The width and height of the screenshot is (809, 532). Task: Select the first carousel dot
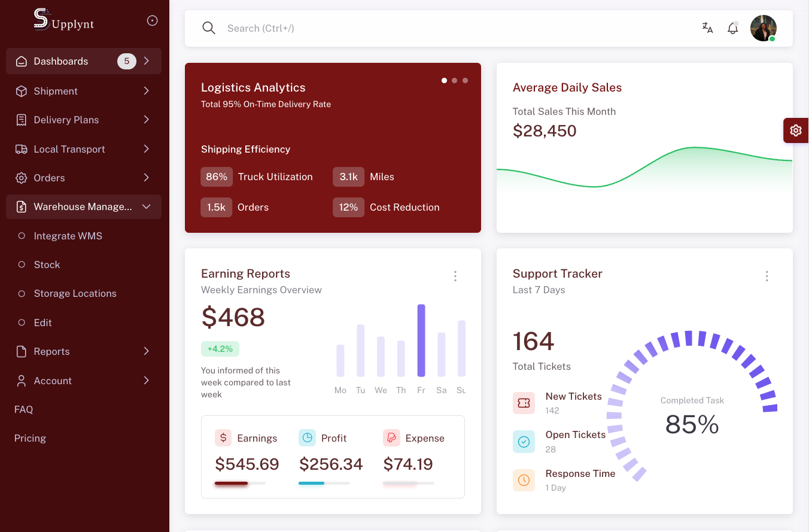pos(444,80)
